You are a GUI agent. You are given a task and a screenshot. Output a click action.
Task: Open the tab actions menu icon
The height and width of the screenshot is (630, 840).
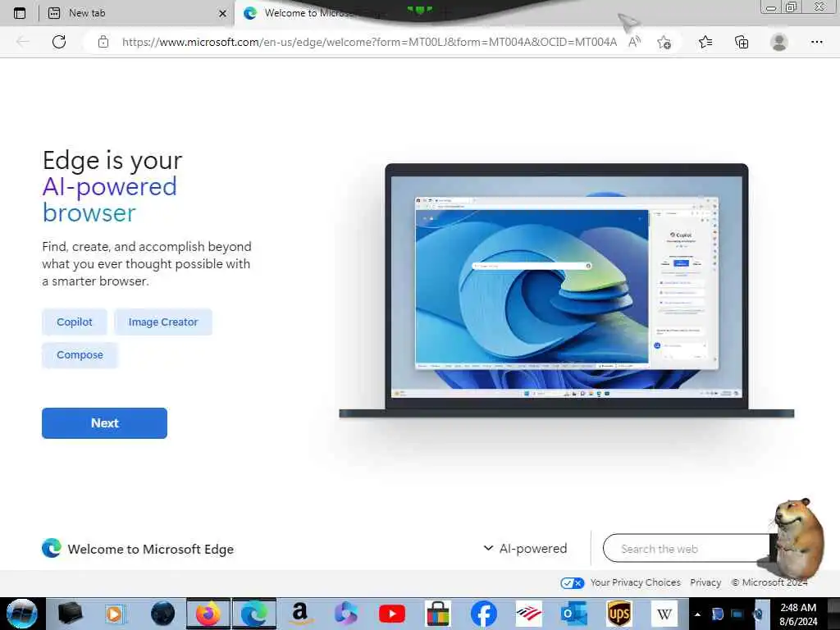pos(20,13)
